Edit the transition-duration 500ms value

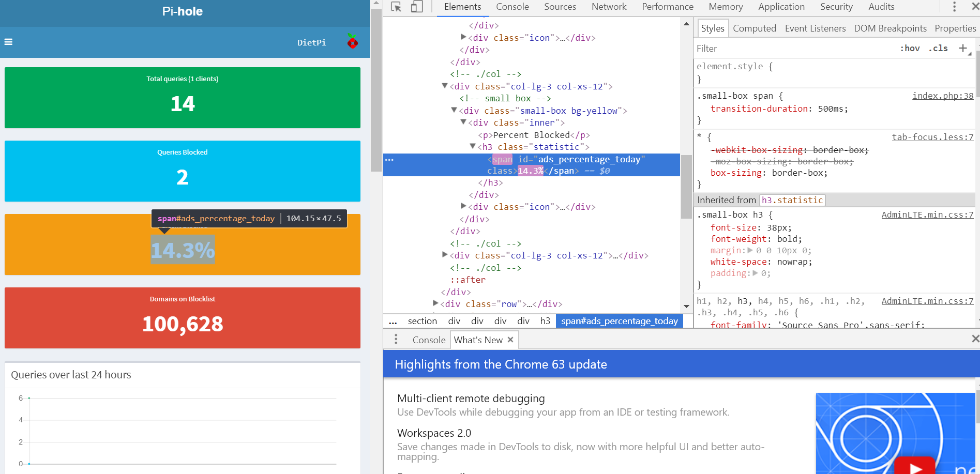coord(830,109)
